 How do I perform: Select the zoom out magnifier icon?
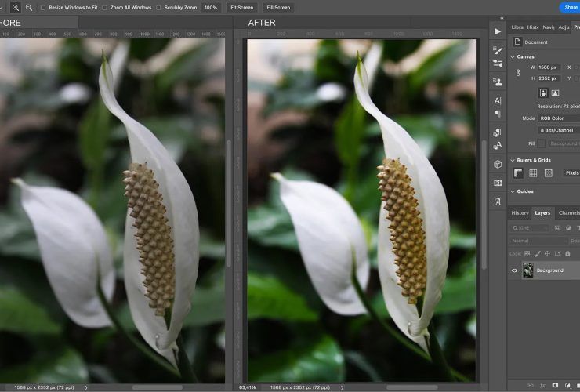pyautogui.click(x=29, y=7)
